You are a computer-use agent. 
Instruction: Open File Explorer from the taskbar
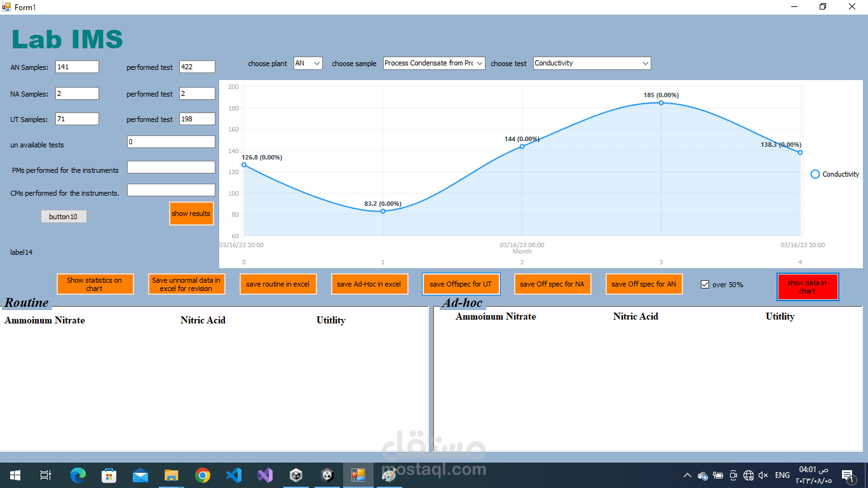(x=172, y=475)
